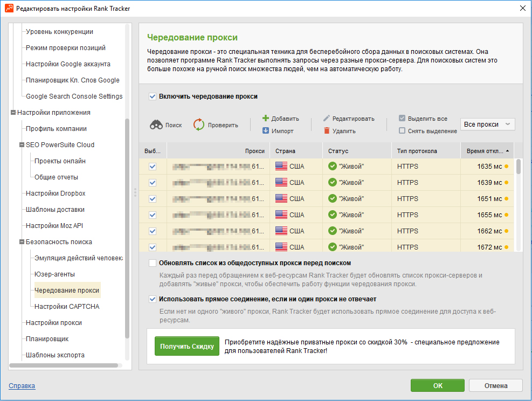Open 'Настройки Google аккаунта' settings item
The height and width of the screenshot is (401, 532).
pos(68,64)
